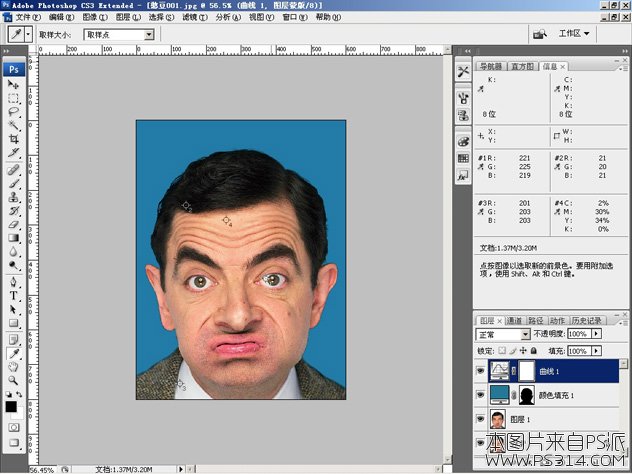Open the 图像 menu

coord(95,17)
